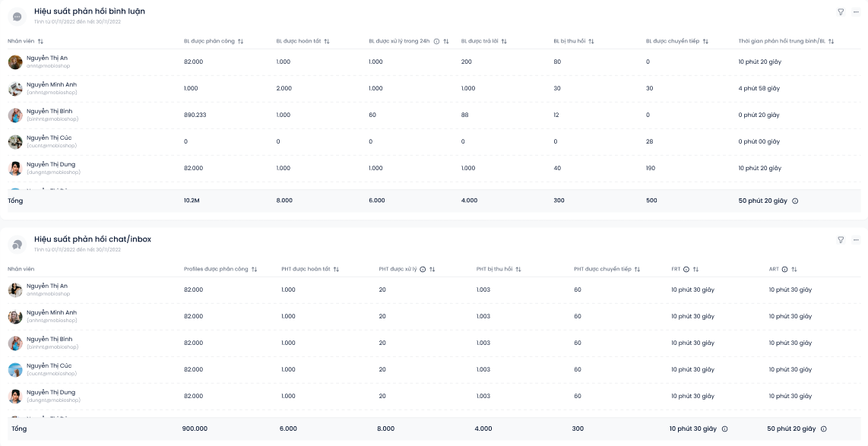Show info tooltip for BL được xử lý trong 24h
The width and height of the screenshot is (868, 446).
436,41
